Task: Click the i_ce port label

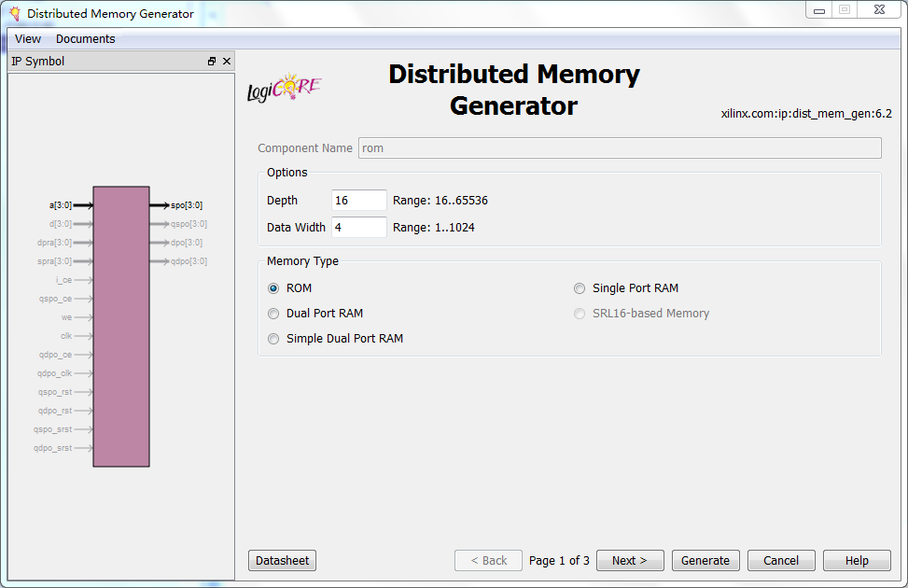Action: pyautogui.click(x=63, y=280)
